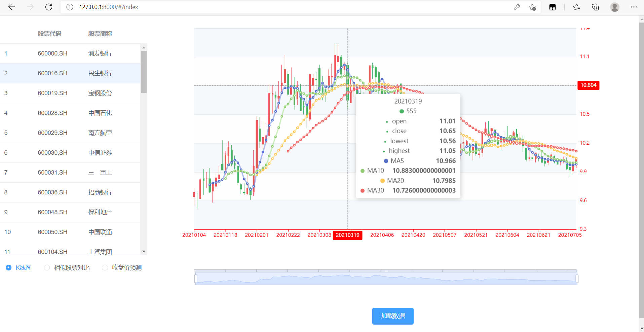Open the browser profile avatar
Viewport: 644px width, 332px height.
click(x=615, y=7)
